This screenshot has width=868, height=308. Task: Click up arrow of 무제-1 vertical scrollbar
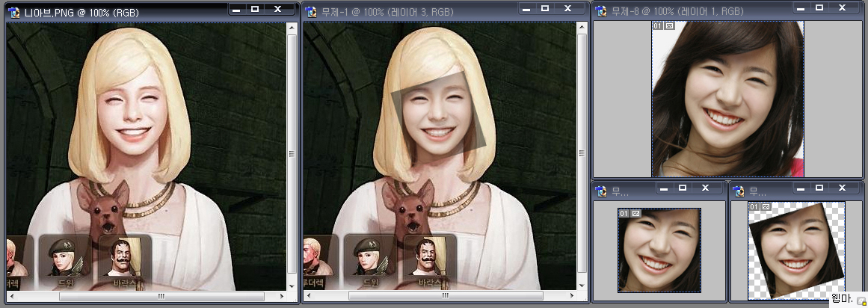pyautogui.click(x=581, y=28)
